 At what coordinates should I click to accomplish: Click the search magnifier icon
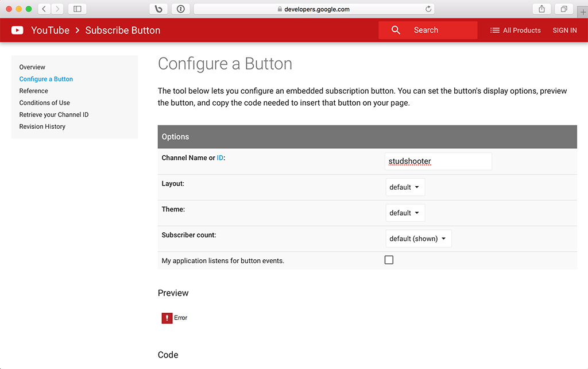[396, 30]
